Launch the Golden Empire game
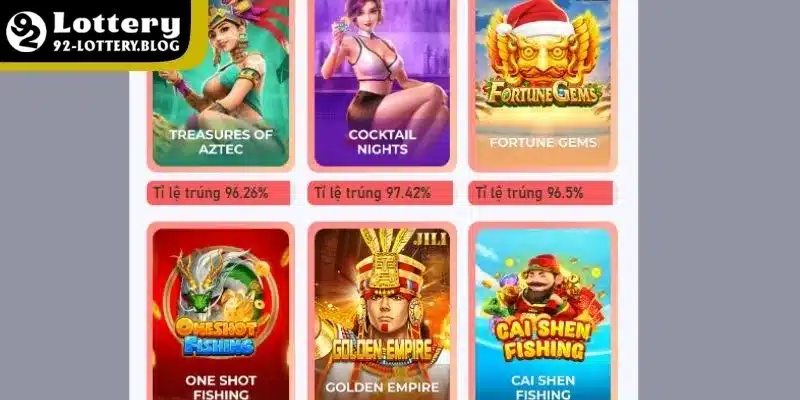800x400 pixels. 382,311
